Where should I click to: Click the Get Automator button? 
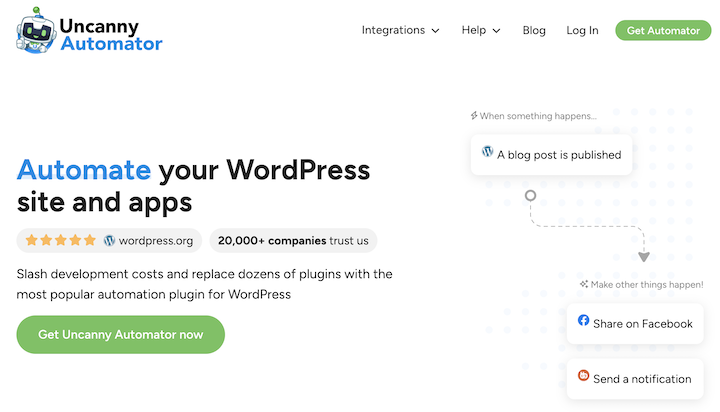[663, 30]
